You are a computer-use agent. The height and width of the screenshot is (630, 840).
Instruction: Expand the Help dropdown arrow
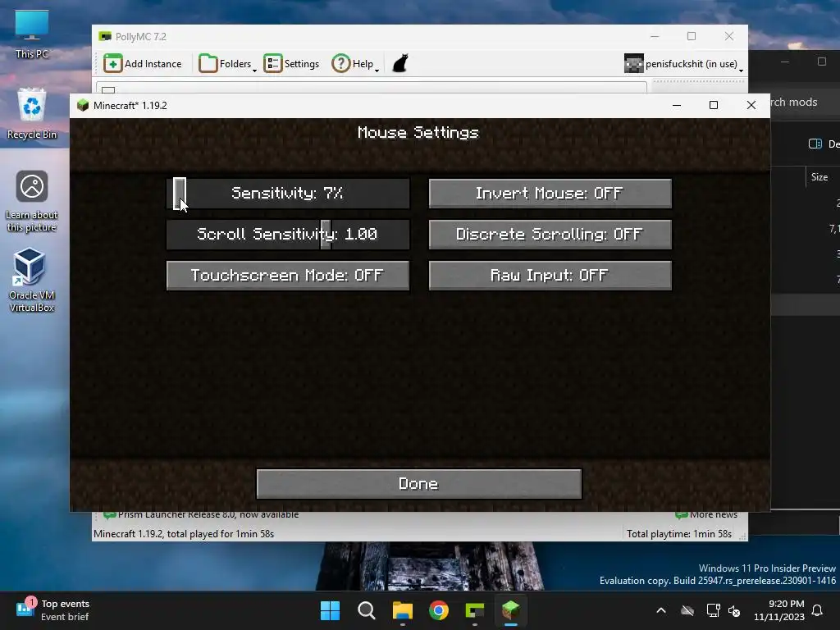click(377, 71)
